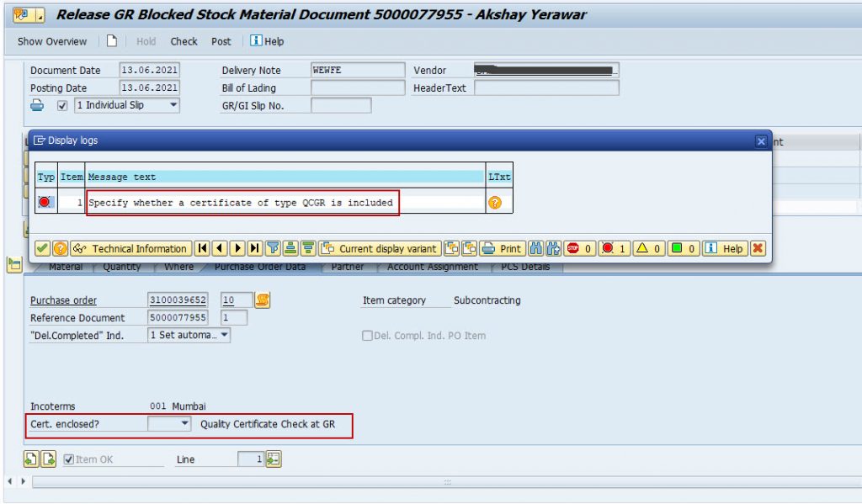Close the Display logs window
This screenshot has width=862, height=504.
[761, 141]
